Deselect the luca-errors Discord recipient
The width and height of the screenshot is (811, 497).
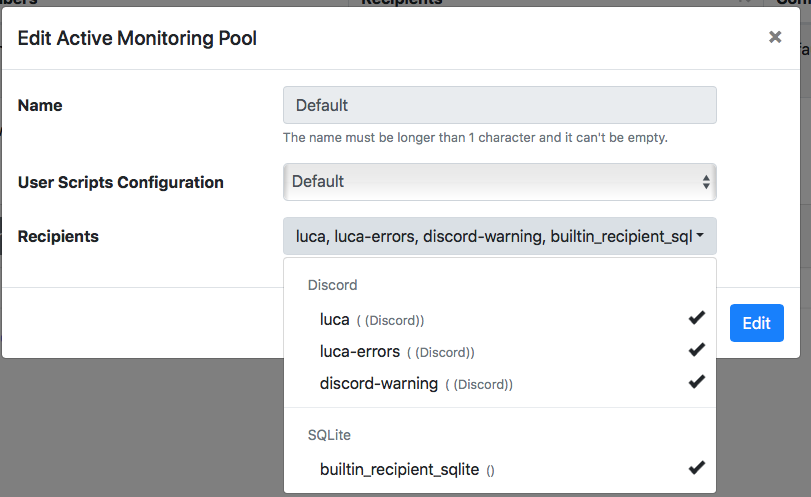(x=500, y=352)
